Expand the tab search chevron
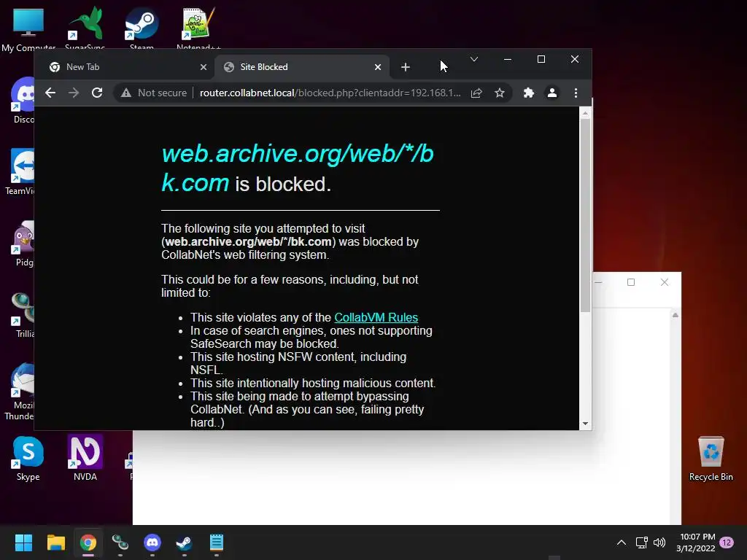Image resolution: width=747 pixels, height=560 pixels. (x=474, y=59)
